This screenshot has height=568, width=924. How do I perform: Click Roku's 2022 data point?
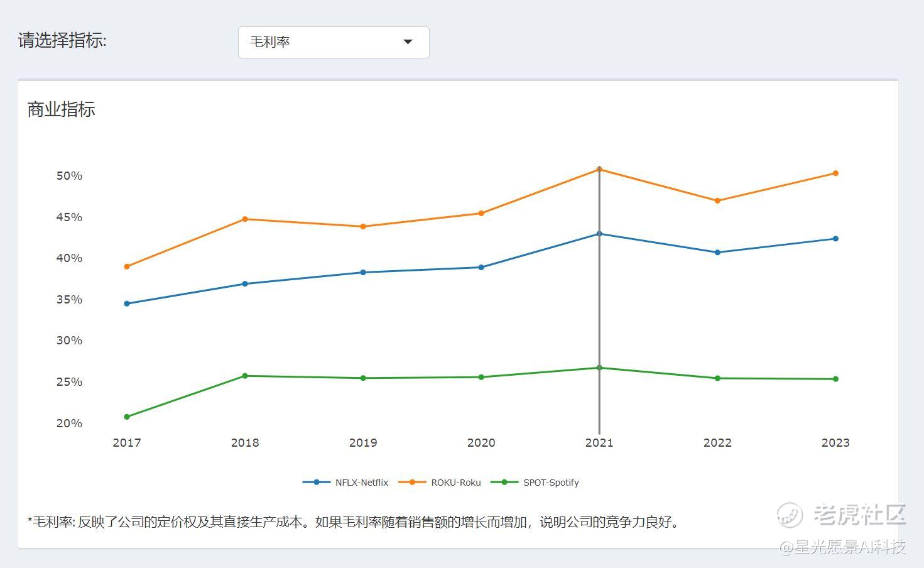tap(717, 201)
